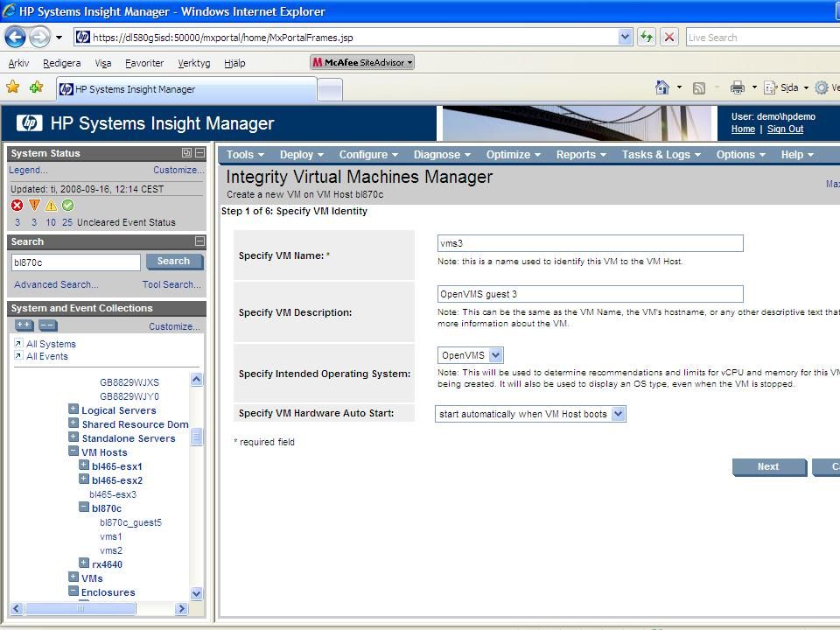Click the RSS feeds icon
Viewport: 840px width, 630px height.
[x=698, y=87]
